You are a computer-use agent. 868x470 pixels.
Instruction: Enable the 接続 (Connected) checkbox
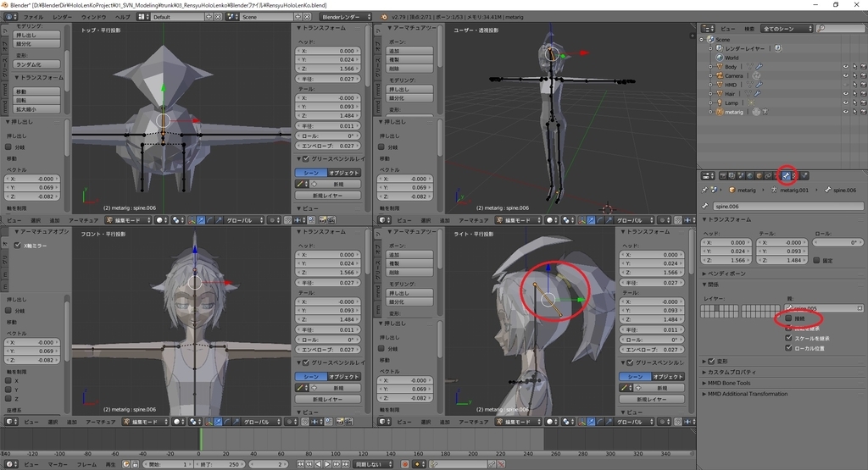coord(788,318)
